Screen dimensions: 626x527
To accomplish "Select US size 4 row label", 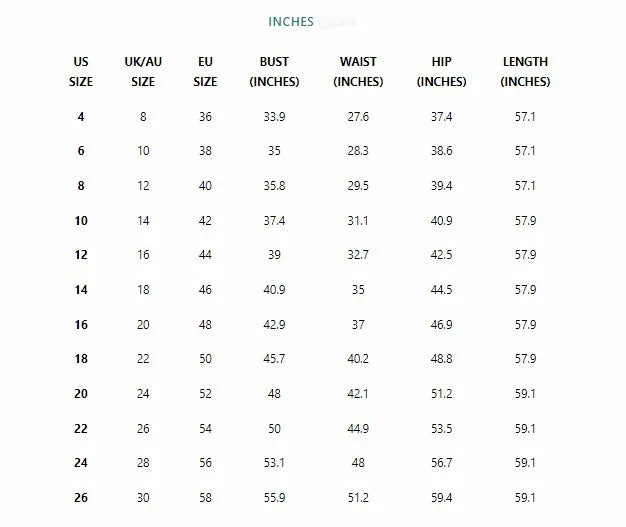I will coord(81,117).
